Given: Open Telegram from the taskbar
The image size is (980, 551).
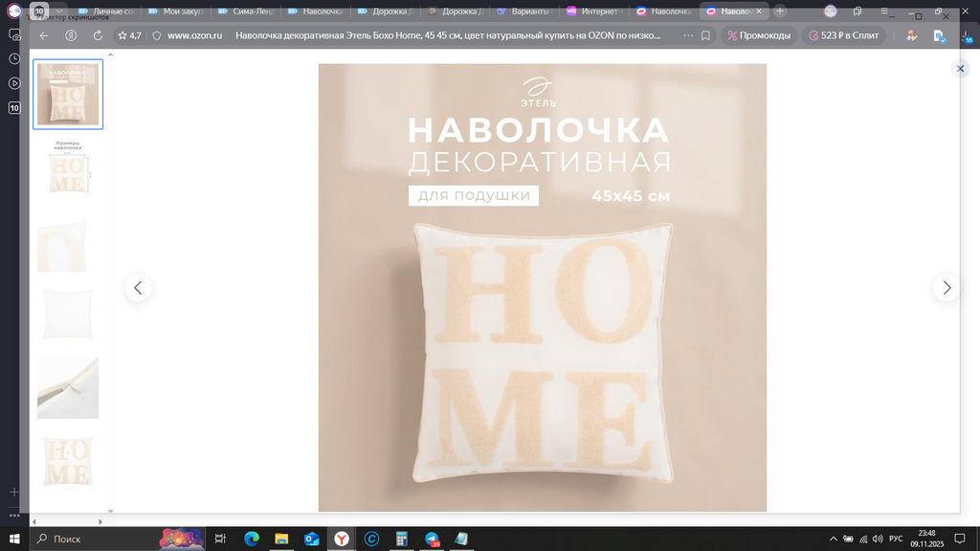Looking at the screenshot, I should pyautogui.click(x=433, y=539).
